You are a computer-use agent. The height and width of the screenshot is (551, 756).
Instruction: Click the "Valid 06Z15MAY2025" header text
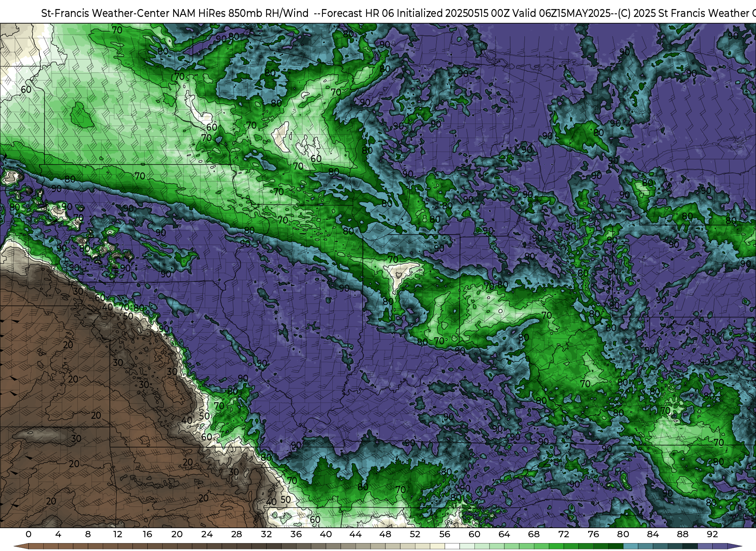[x=561, y=13]
